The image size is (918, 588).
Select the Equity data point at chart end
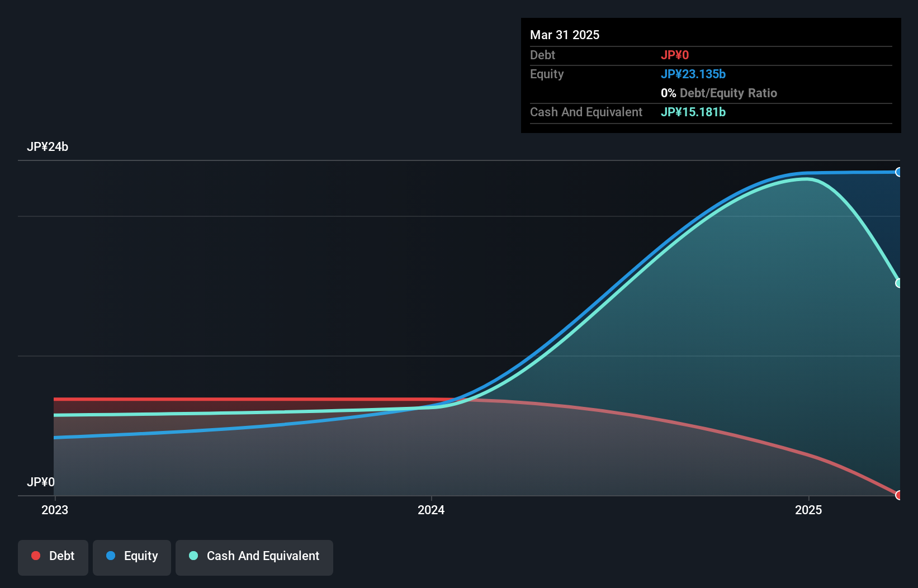pos(898,172)
